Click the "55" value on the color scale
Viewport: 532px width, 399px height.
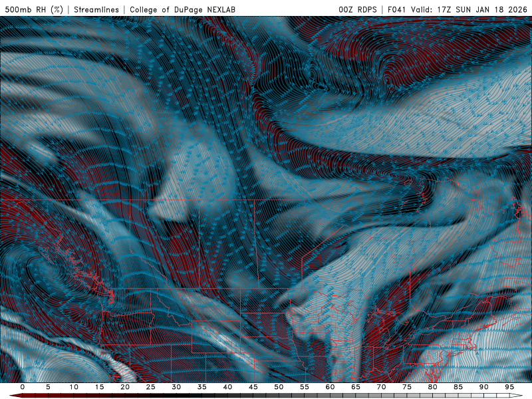pyautogui.click(x=305, y=387)
